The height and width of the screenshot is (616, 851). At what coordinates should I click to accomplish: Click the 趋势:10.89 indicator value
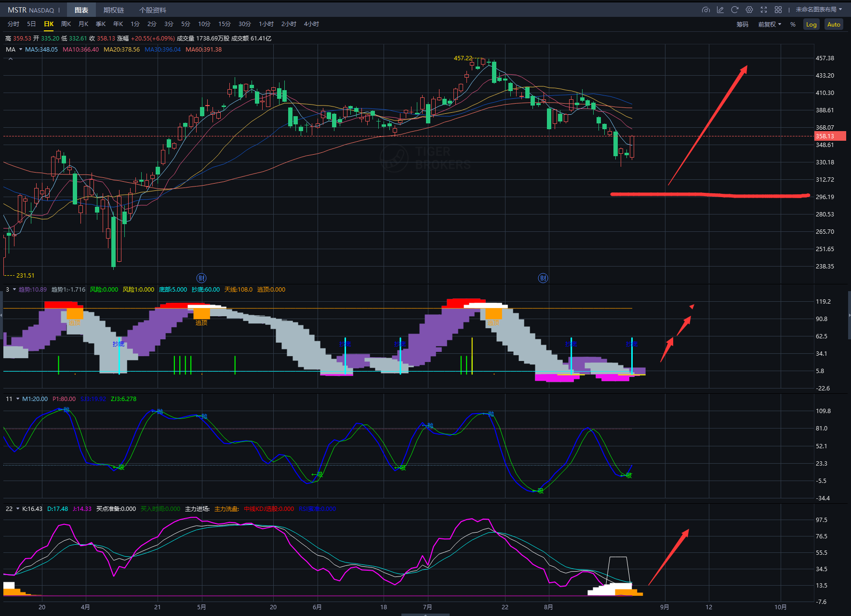(33, 290)
